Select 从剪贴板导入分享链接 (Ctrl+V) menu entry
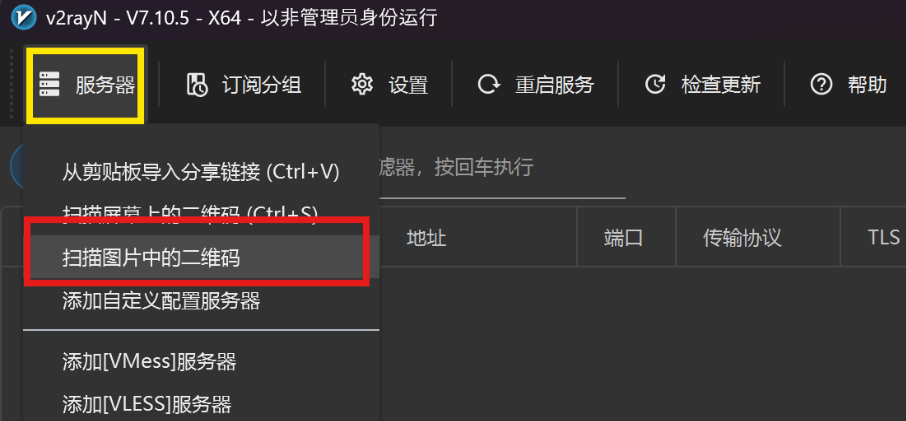This screenshot has height=421, width=906. tap(201, 172)
